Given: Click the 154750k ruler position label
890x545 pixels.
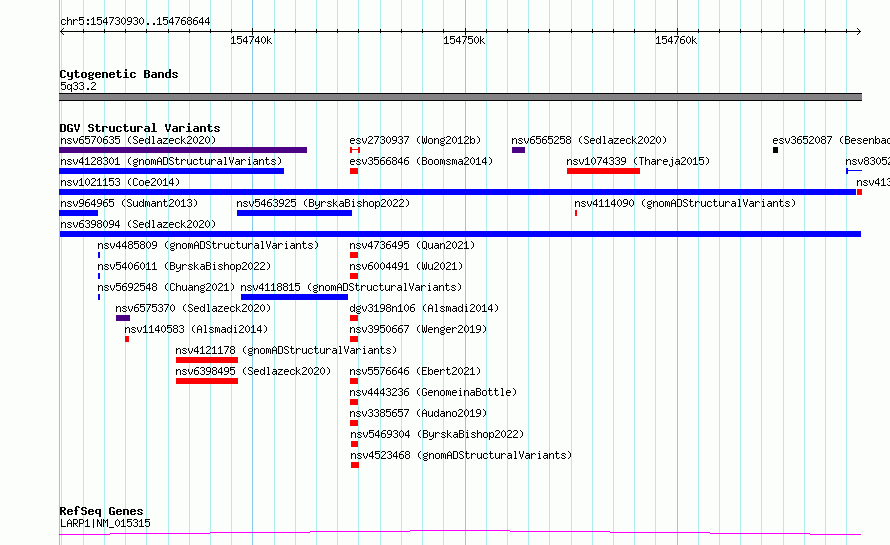Looking at the screenshot, I should click(464, 40).
